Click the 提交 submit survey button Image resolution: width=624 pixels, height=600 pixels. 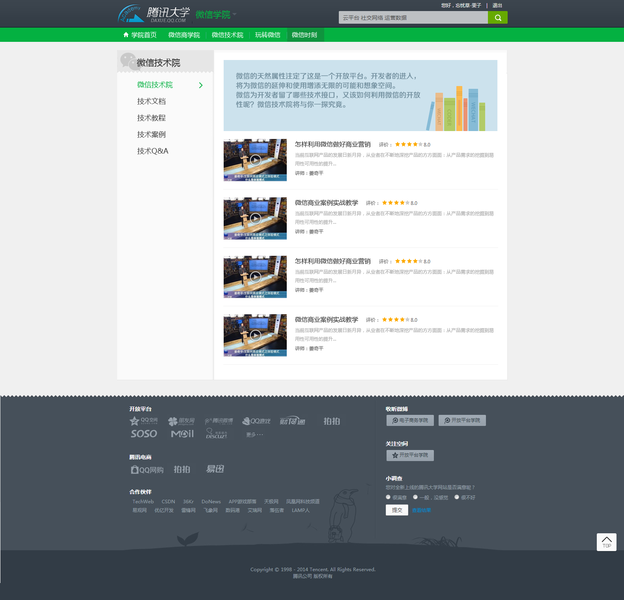click(x=397, y=510)
